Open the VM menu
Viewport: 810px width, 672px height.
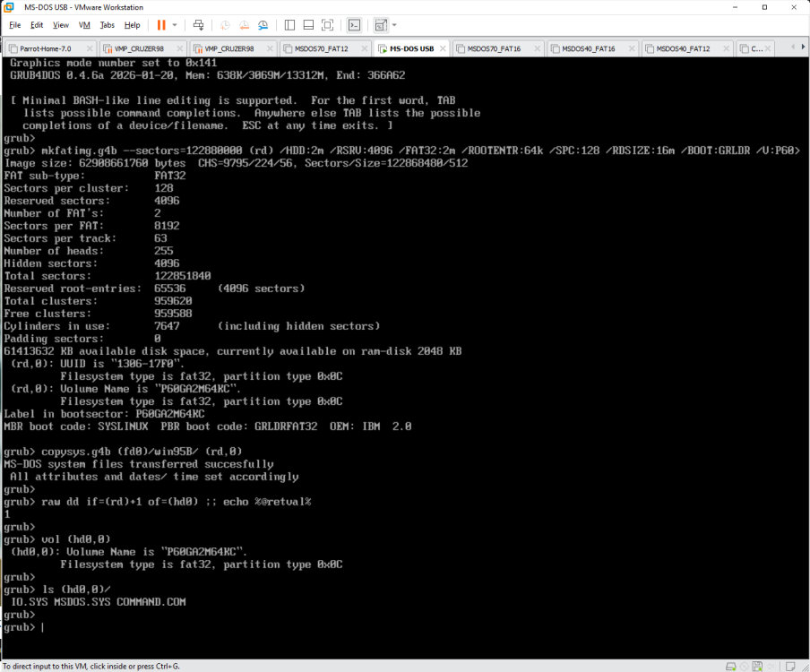pos(84,25)
